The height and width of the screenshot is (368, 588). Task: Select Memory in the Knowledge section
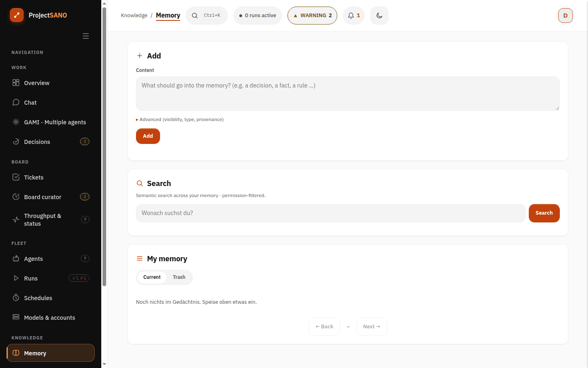pos(51,353)
